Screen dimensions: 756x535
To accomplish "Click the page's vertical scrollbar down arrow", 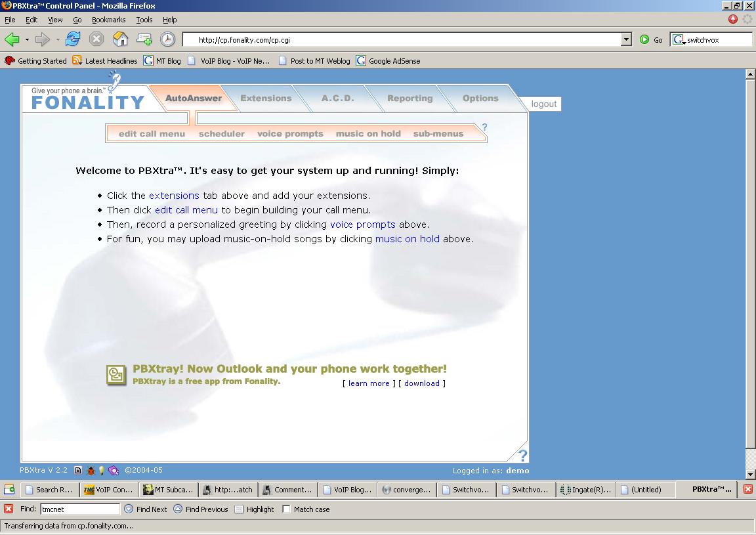I will coord(750,475).
